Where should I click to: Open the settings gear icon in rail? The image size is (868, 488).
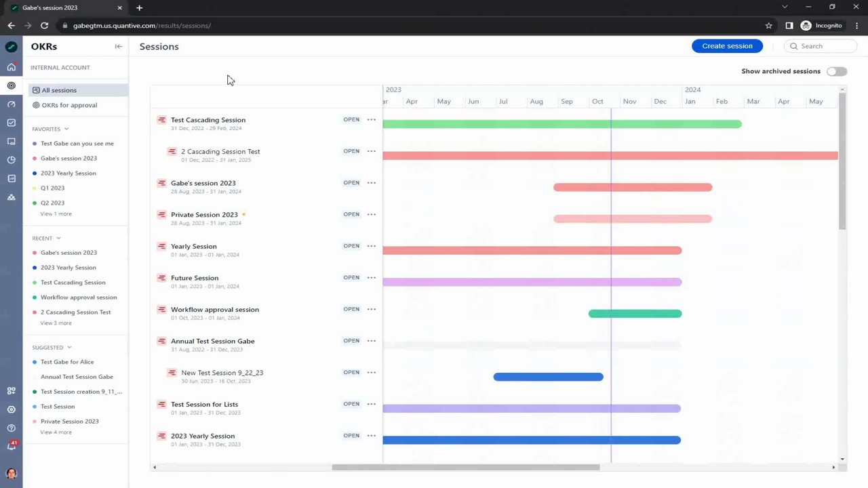coord(11,409)
